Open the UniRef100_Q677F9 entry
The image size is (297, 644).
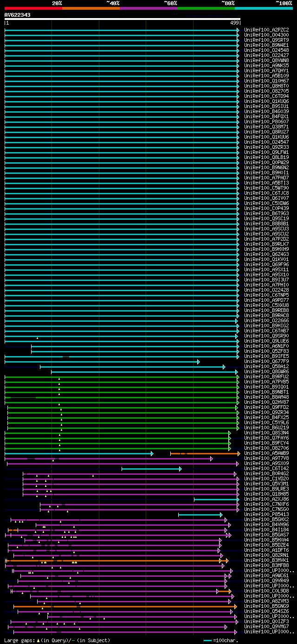[x=266, y=362]
